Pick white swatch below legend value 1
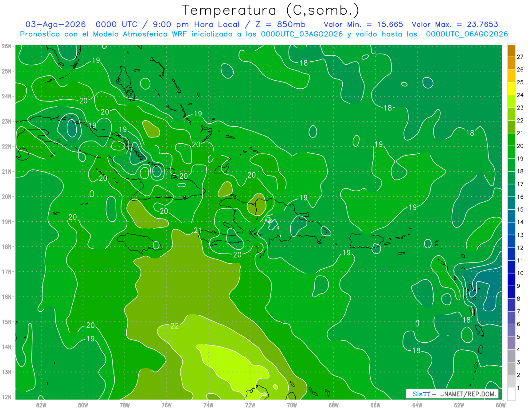Screen dimensions: 532x411 click(511, 394)
